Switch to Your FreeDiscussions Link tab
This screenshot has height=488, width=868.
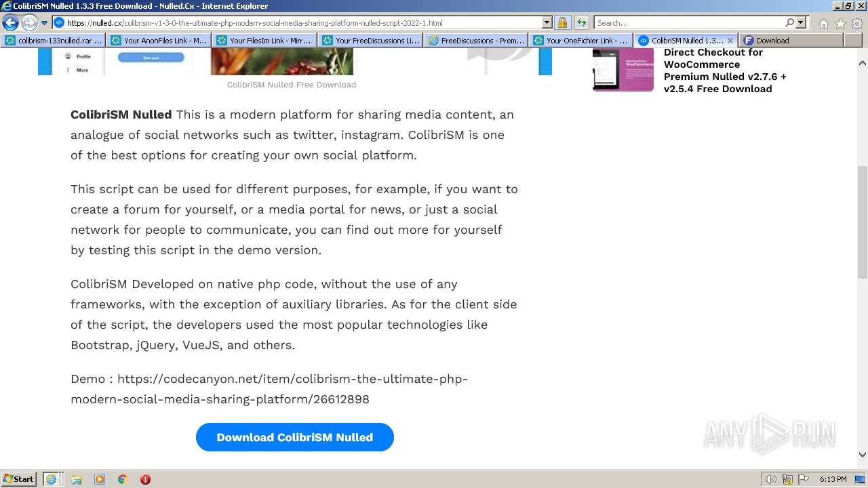(x=371, y=40)
